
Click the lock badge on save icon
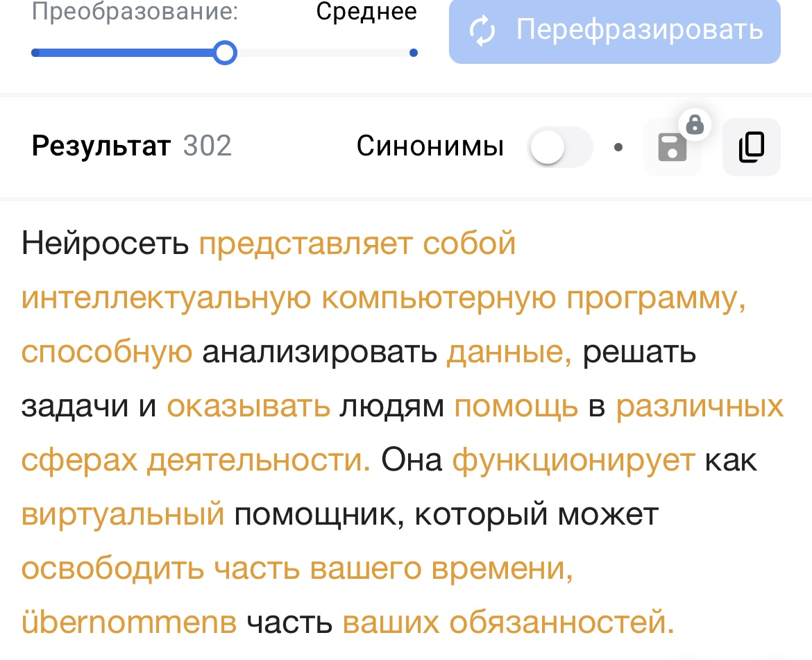[695, 125]
